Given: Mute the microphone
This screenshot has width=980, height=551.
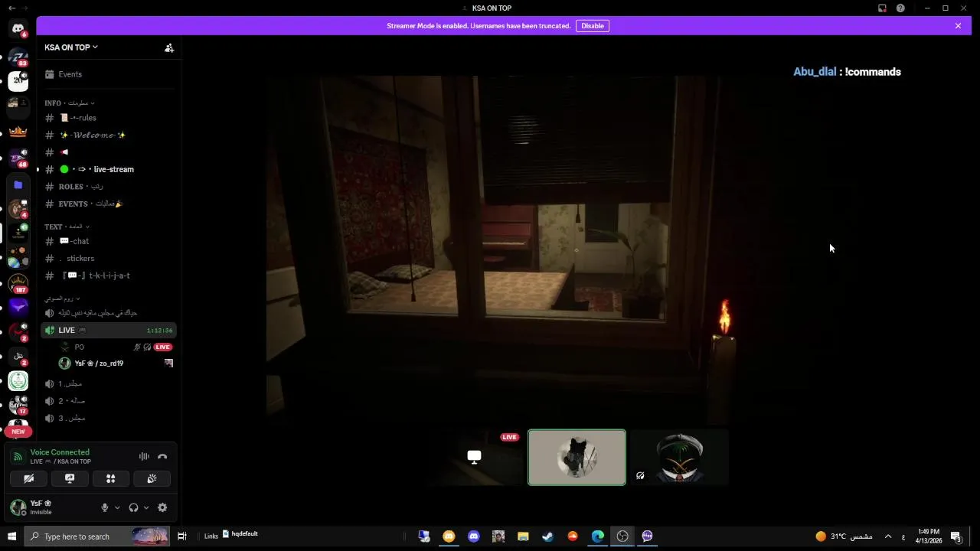Looking at the screenshot, I should [105, 507].
